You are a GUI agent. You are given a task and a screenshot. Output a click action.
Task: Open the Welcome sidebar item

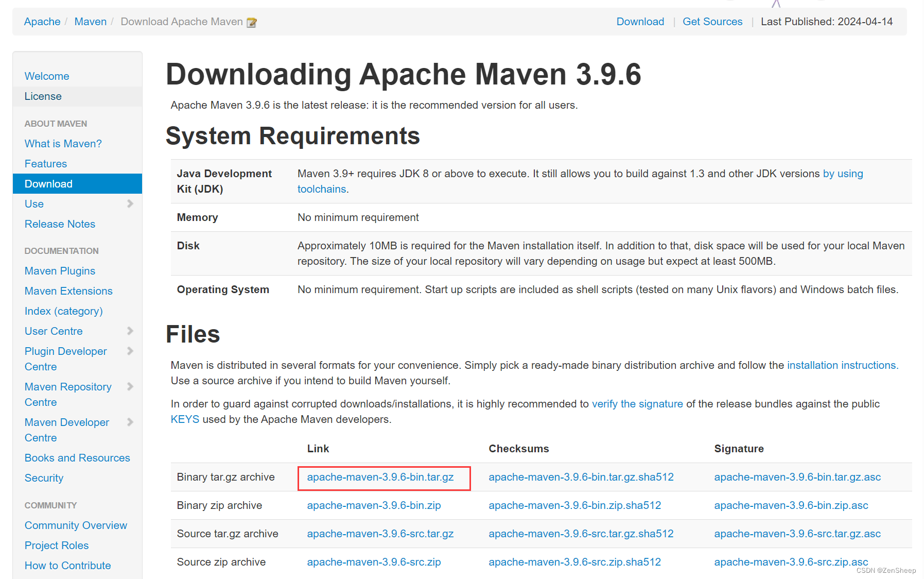point(47,76)
